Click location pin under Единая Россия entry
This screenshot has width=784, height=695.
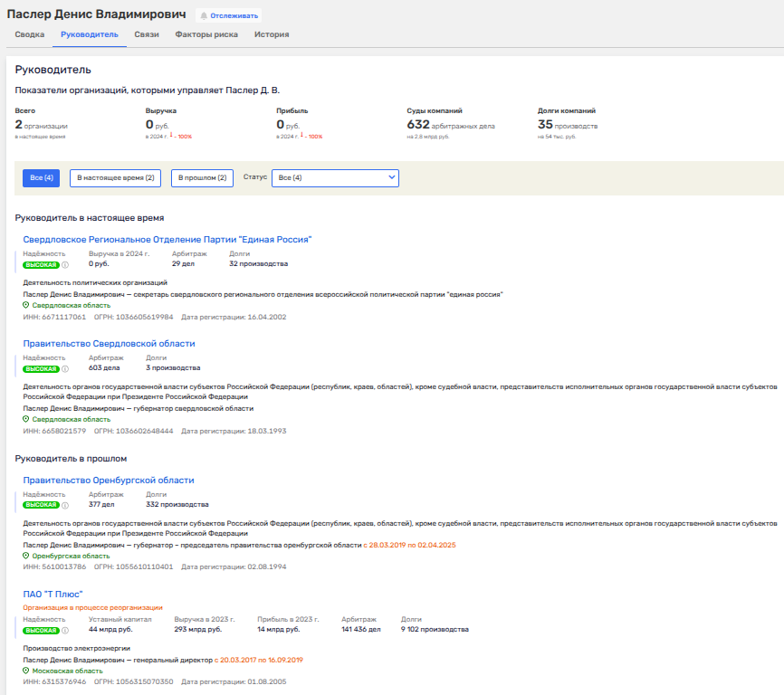(25, 305)
